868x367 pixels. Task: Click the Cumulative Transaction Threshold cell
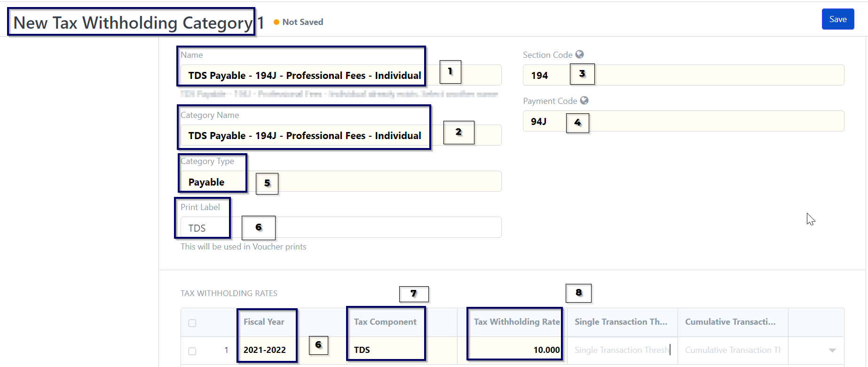pos(733,350)
